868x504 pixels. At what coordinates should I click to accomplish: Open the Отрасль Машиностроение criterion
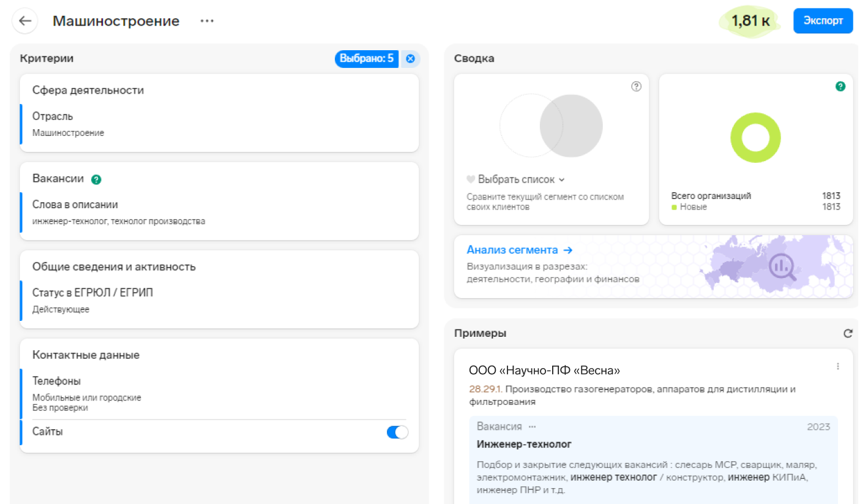point(219,124)
